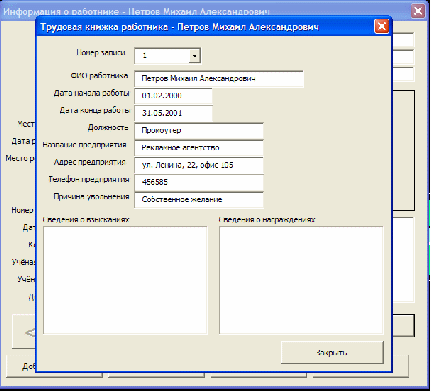
Task: Select the work start date field
Action: (173, 96)
